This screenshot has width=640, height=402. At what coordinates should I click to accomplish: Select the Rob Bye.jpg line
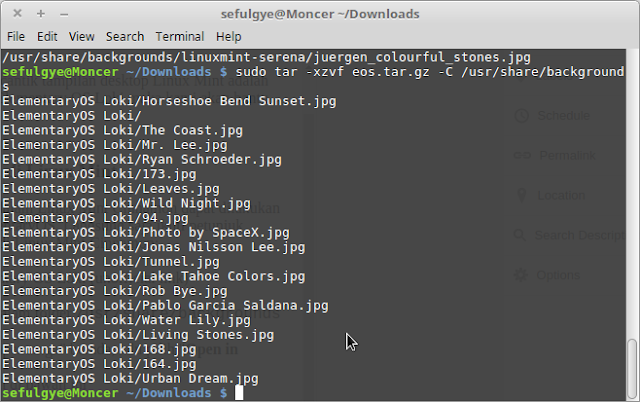(x=115, y=291)
